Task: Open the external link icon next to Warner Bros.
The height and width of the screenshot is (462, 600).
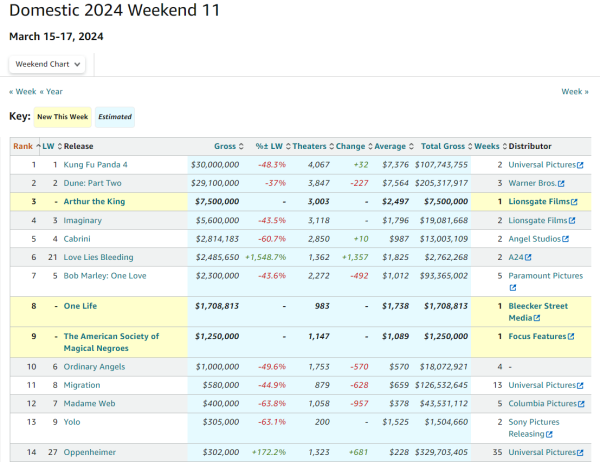Action: (561, 183)
